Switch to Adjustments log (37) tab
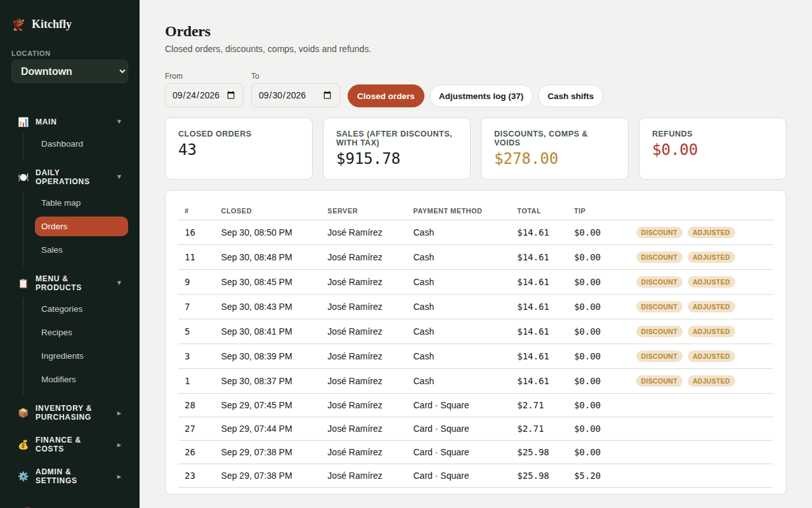This screenshot has width=812, height=508. pyautogui.click(x=481, y=96)
